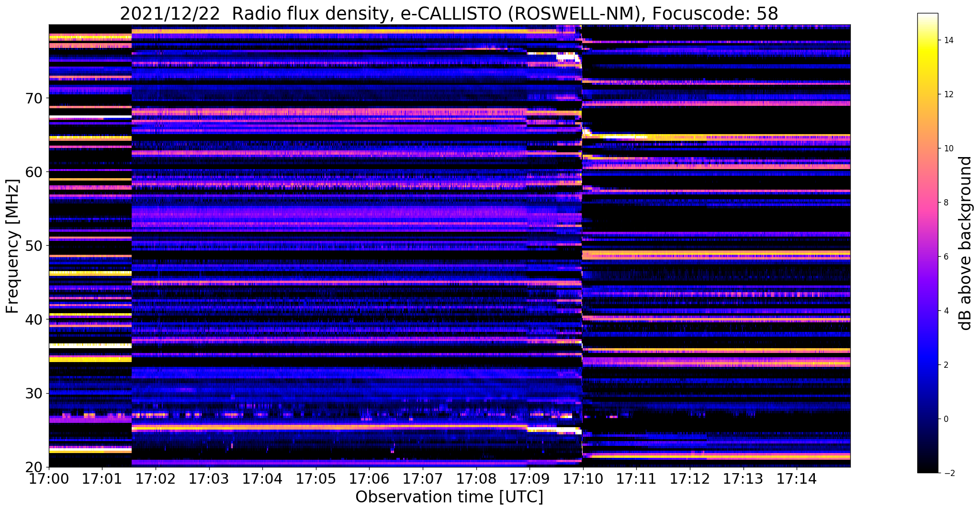Click the 17:00 time tick label
This screenshot has height=511, width=980.
click(x=49, y=478)
